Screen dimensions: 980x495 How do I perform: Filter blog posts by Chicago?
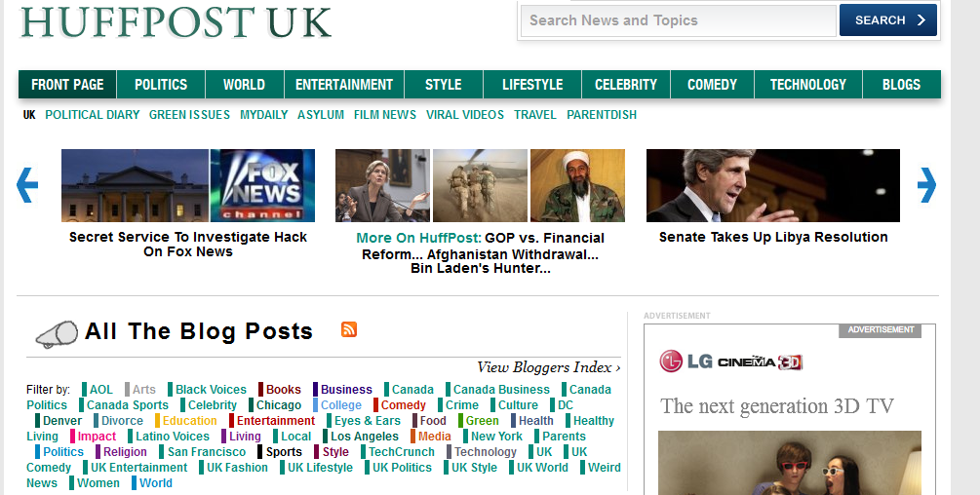point(278,405)
